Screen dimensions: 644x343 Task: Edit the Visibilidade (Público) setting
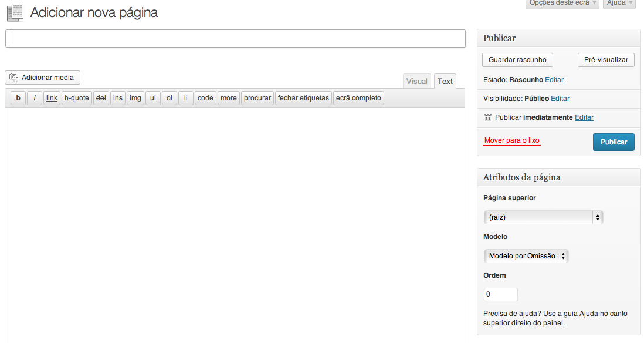[x=560, y=98]
